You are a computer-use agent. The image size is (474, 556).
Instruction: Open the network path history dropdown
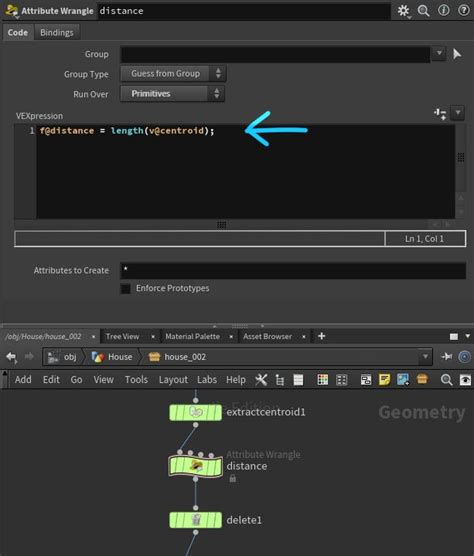[425, 356]
